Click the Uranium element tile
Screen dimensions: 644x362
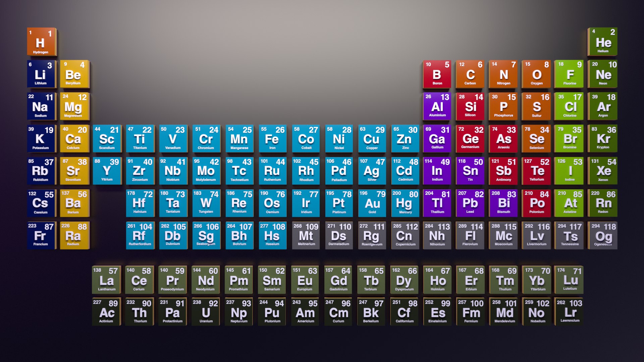(x=206, y=312)
